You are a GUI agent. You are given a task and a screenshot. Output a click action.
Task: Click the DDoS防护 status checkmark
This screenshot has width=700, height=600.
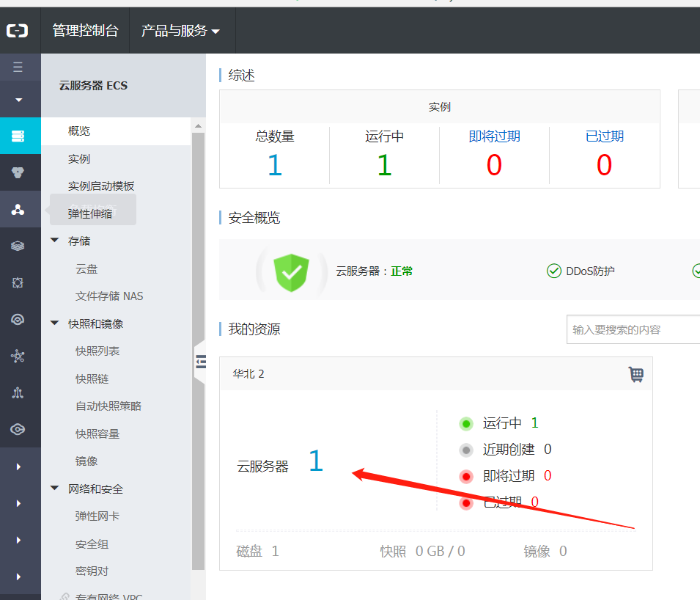555,271
